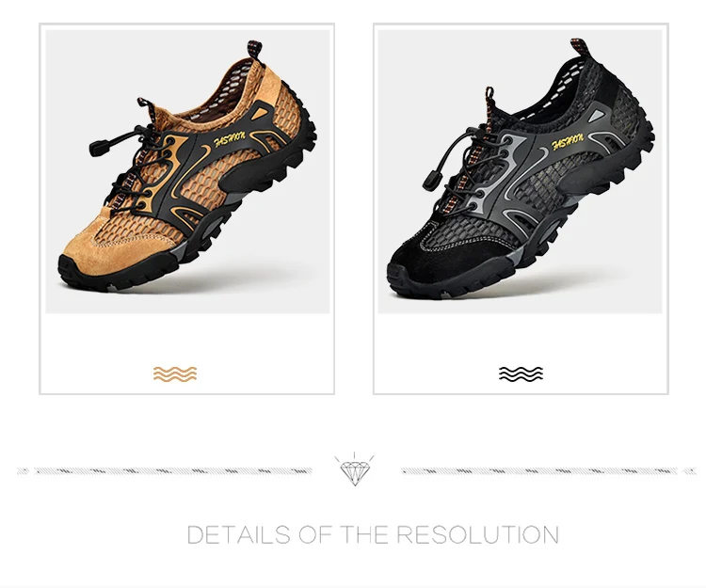Click the black wavy lines icon

click(x=521, y=373)
